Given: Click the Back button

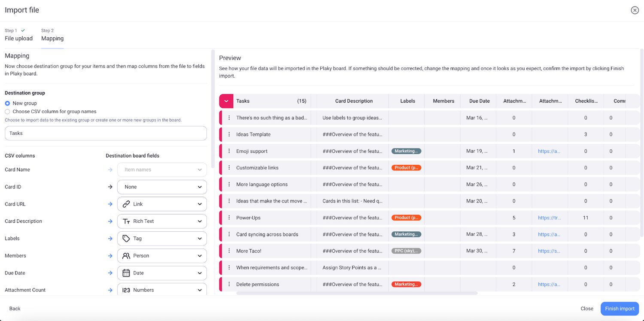Looking at the screenshot, I should [x=15, y=309].
